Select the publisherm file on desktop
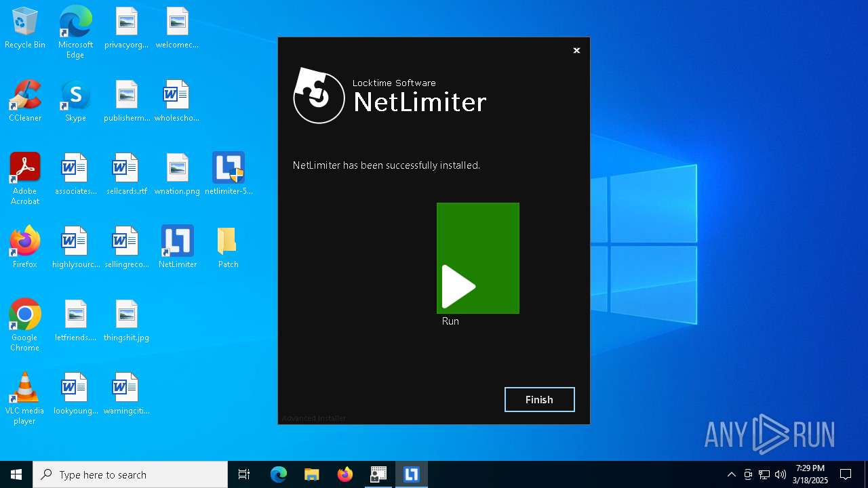868x488 pixels. 126,102
